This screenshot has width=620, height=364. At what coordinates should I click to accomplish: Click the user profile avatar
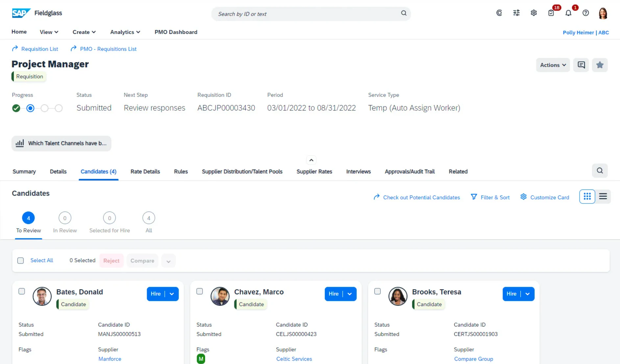pos(603,13)
